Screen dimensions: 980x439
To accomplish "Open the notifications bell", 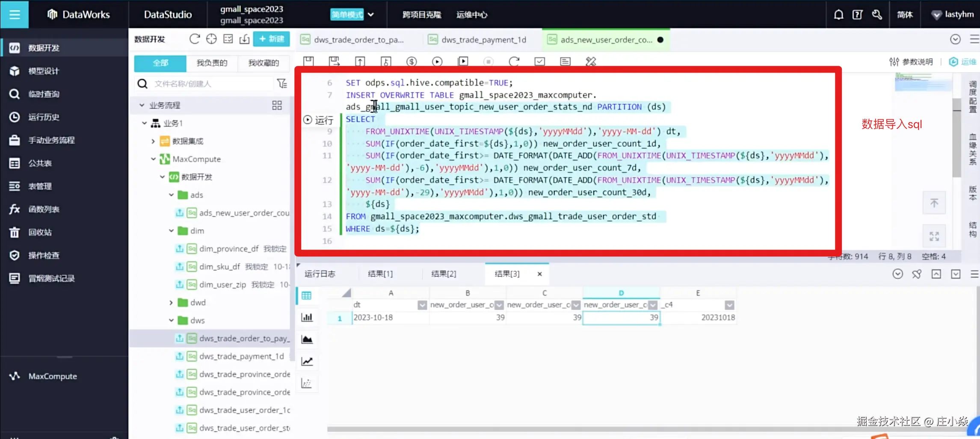I will (838, 15).
